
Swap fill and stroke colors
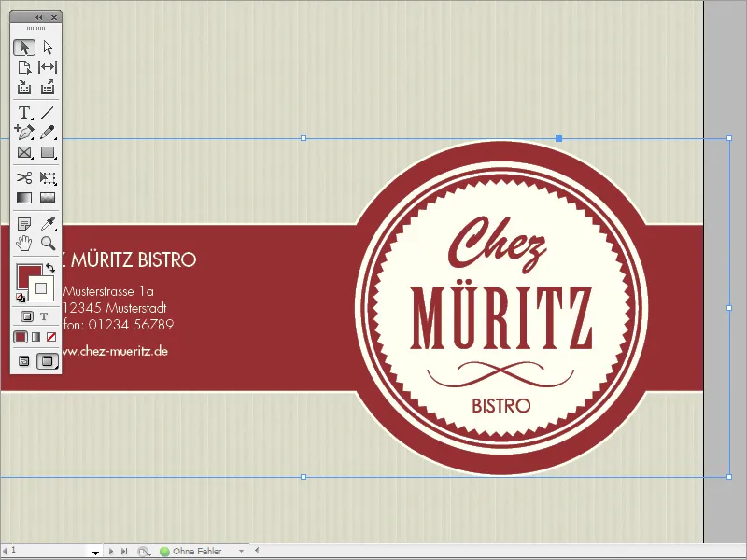click(52, 268)
